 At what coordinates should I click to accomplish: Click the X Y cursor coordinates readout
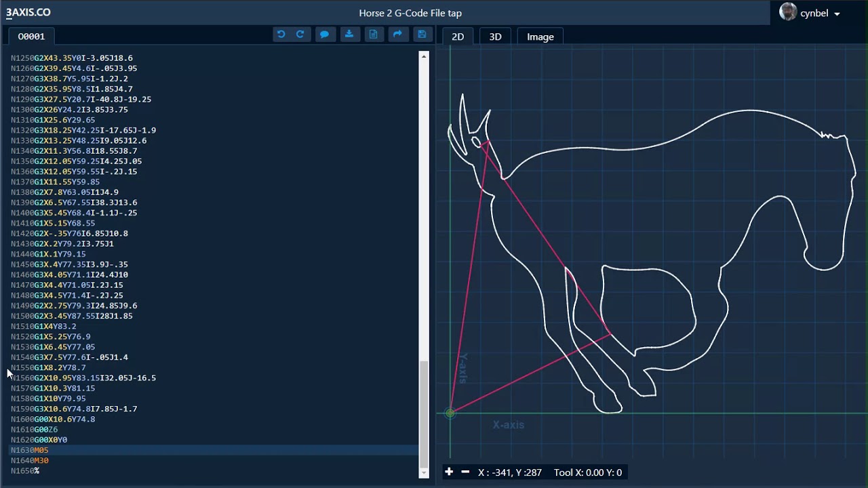coord(510,472)
